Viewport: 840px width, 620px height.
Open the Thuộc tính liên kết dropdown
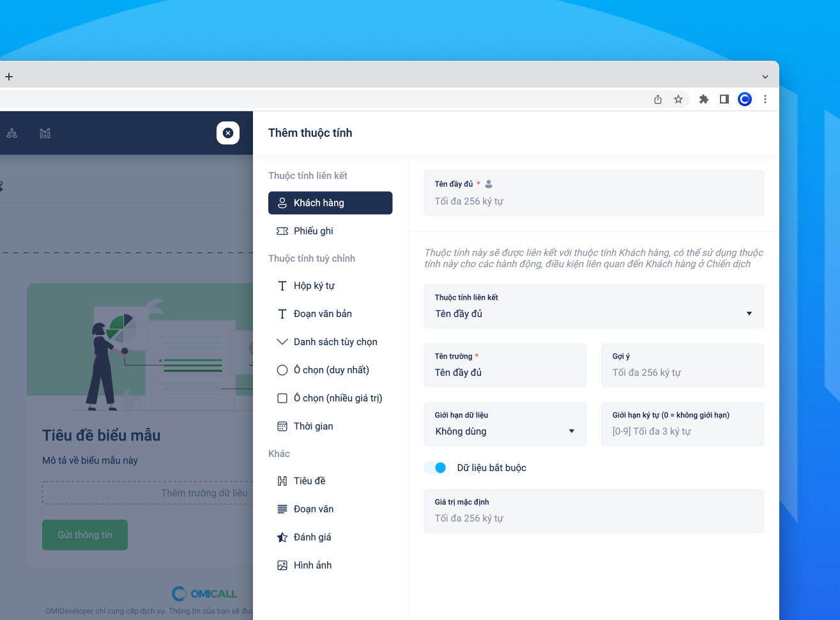pyautogui.click(x=594, y=307)
